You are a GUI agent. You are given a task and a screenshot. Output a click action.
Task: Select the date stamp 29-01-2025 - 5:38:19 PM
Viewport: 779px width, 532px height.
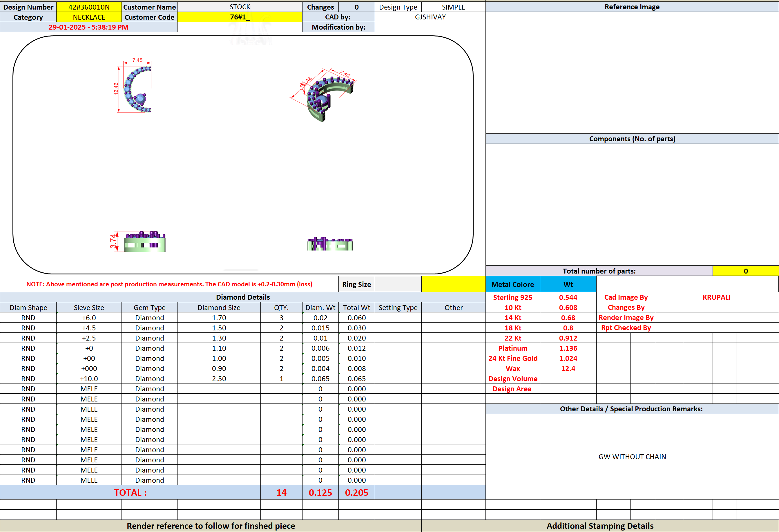pyautogui.click(x=88, y=27)
